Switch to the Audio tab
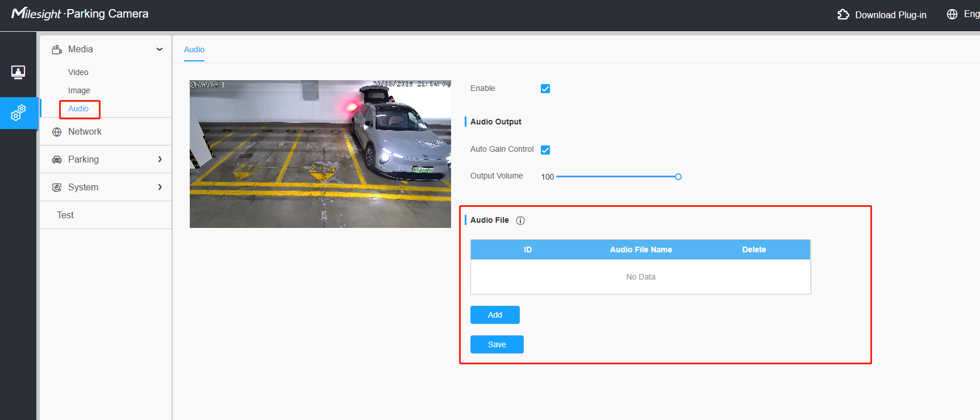980x420 pixels. click(194, 49)
